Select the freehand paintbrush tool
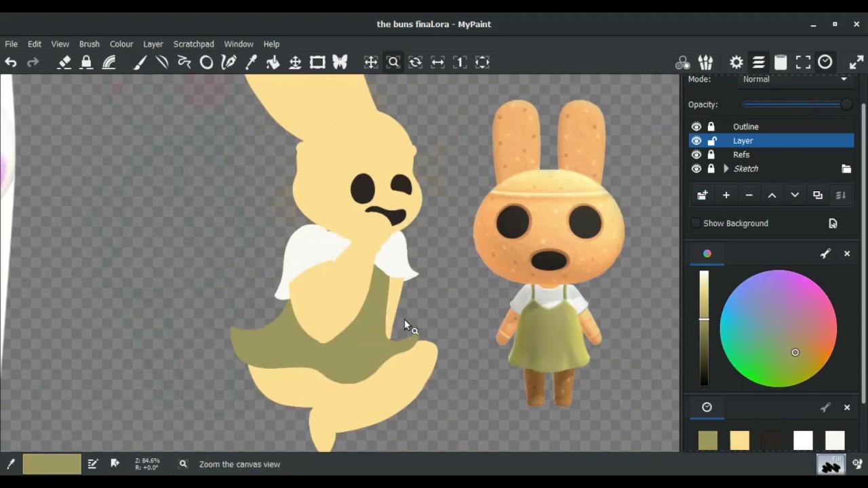This screenshot has width=868, height=488. tap(140, 62)
